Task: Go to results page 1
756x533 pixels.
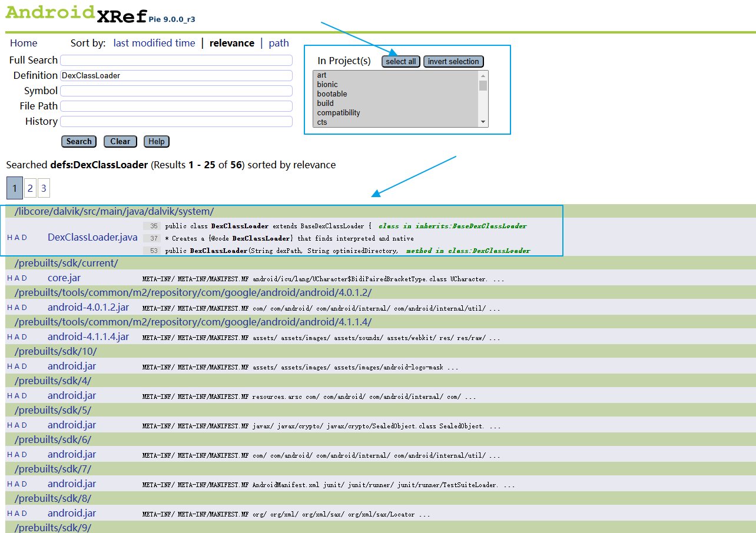Action: (x=15, y=188)
